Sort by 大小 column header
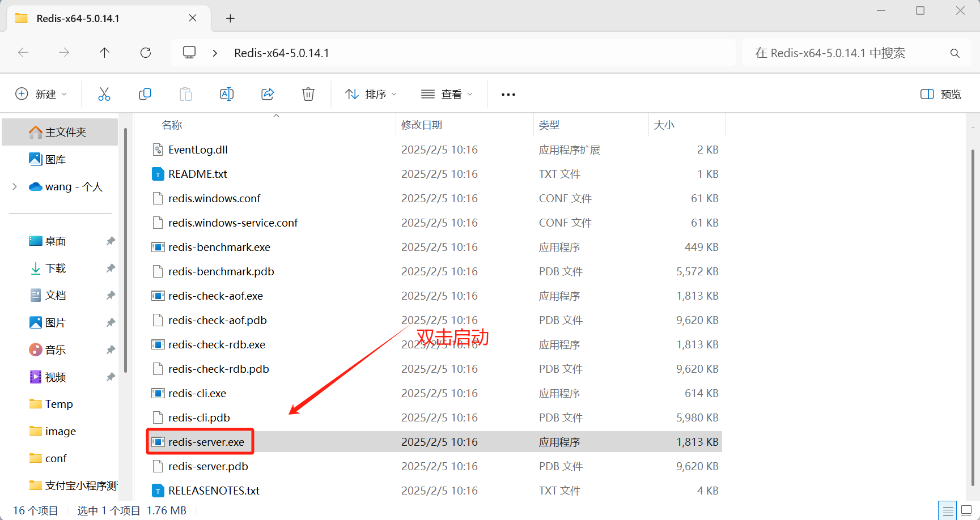Viewport: 980px width, 520px height. pyautogui.click(x=664, y=125)
